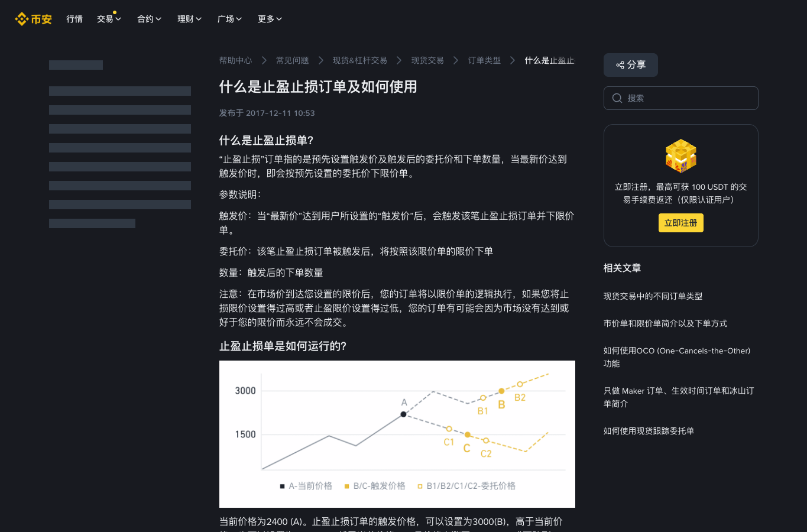Click the gift box illustration

tap(681, 156)
